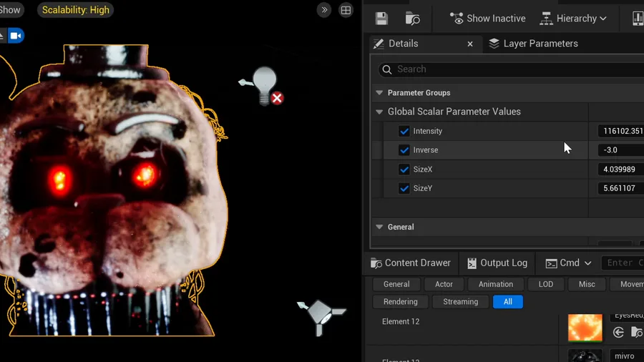Click the Hierarchy tree icon
644x362 pixels.
(546, 19)
